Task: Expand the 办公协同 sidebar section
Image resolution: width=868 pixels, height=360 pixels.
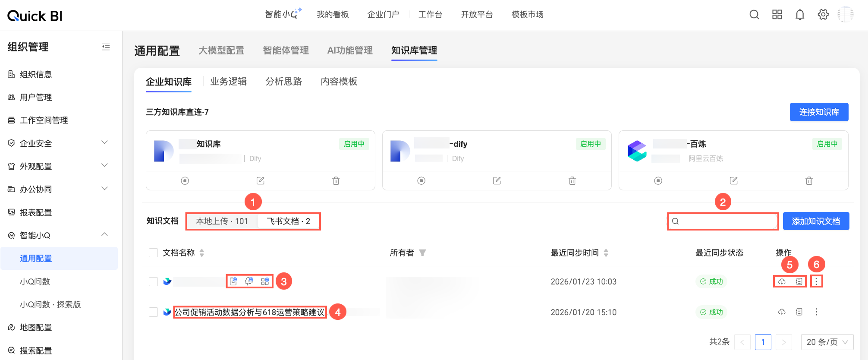Action: (104, 189)
